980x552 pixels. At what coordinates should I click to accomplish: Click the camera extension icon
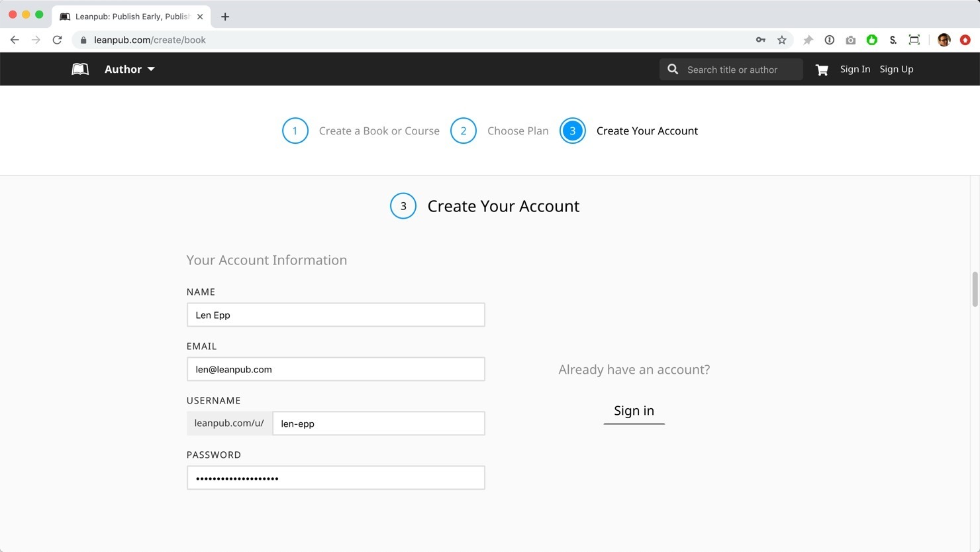coord(851,40)
